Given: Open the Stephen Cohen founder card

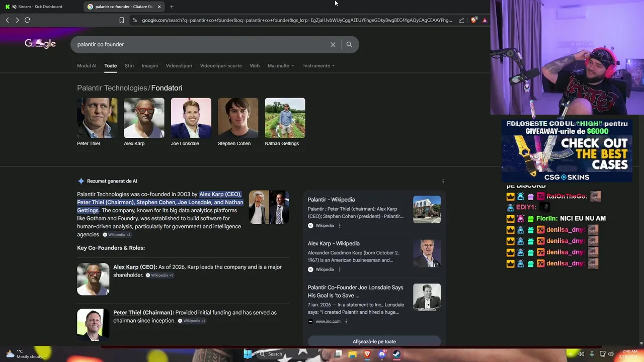Looking at the screenshot, I should 238,122.
